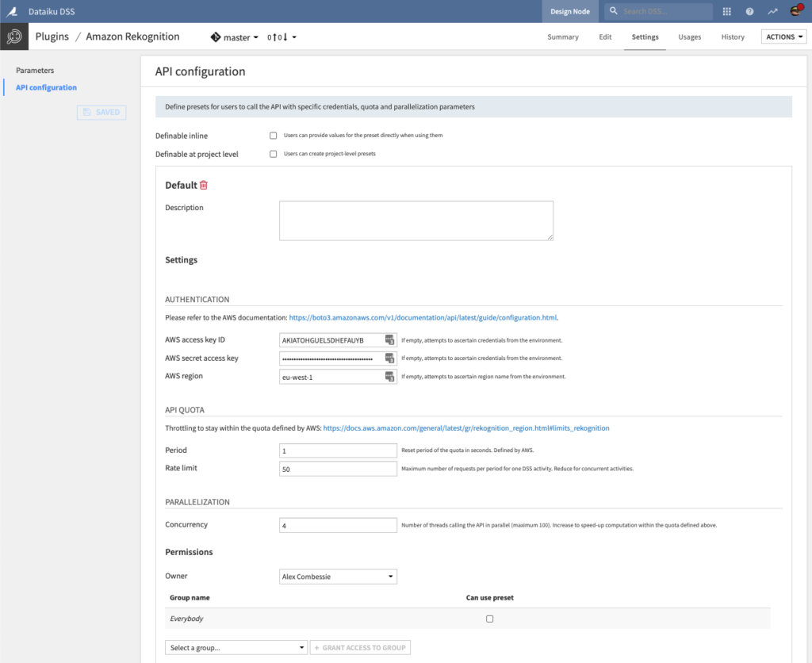Screen dimensions: 812x663
Task: Click the icon inside AWS region field
Action: coord(389,377)
